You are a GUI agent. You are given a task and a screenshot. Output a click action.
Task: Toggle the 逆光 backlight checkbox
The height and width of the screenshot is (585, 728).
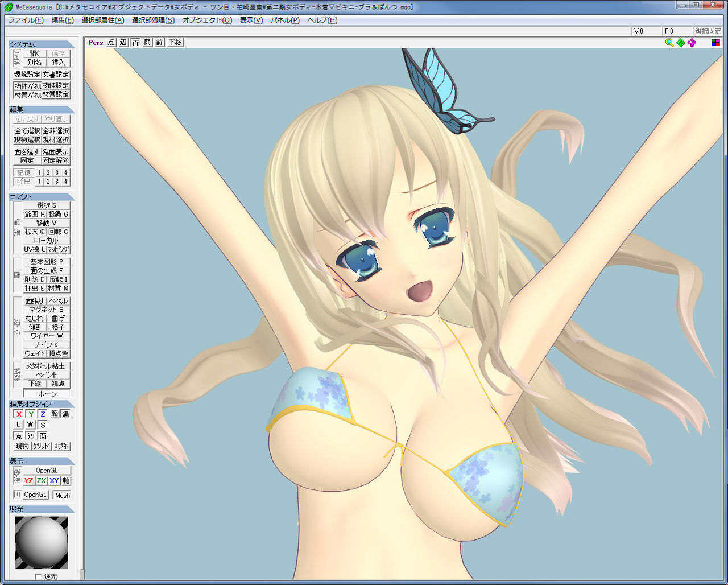(39, 576)
